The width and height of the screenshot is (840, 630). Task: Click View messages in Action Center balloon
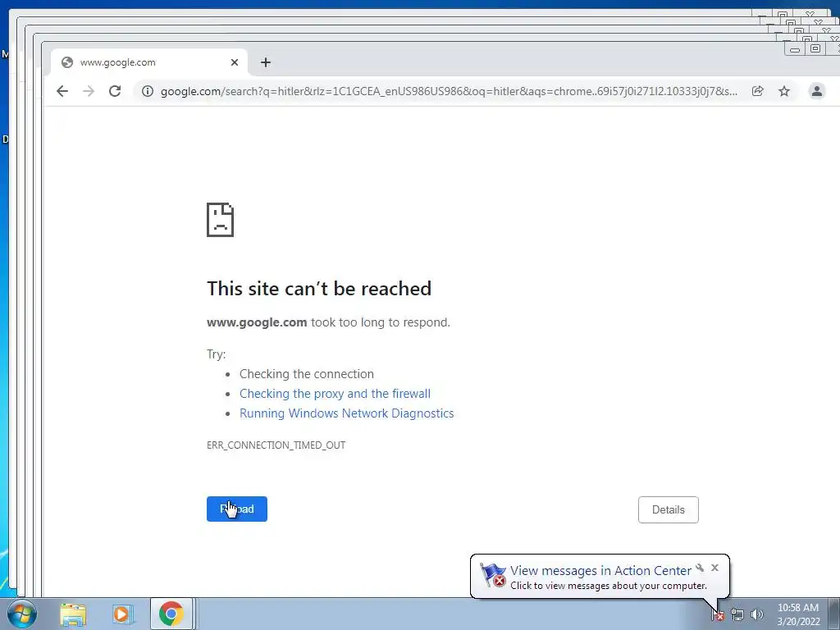600,571
